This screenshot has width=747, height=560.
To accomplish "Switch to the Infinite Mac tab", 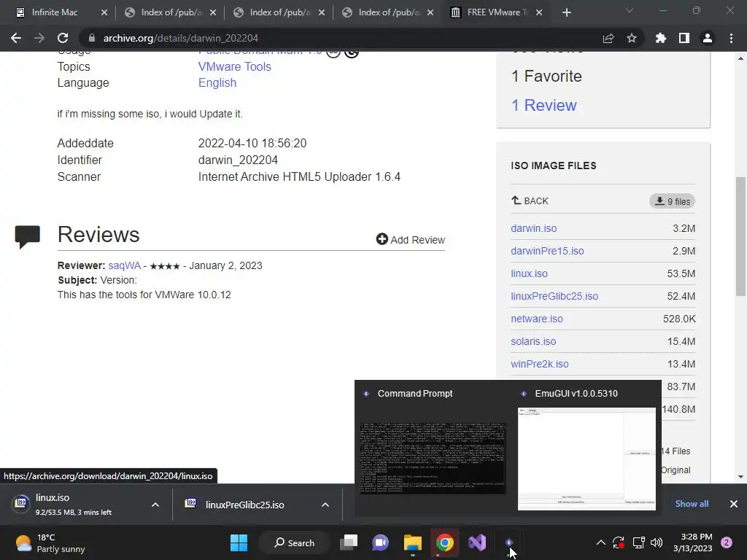I will coord(54,12).
